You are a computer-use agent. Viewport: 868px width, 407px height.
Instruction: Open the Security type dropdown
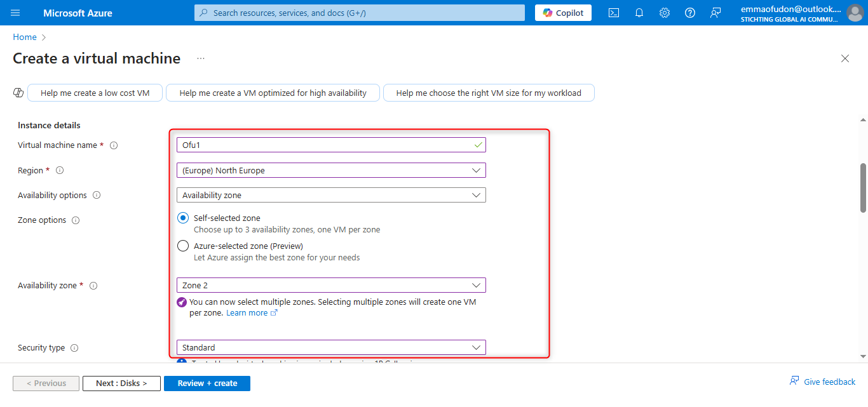[x=331, y=347]
